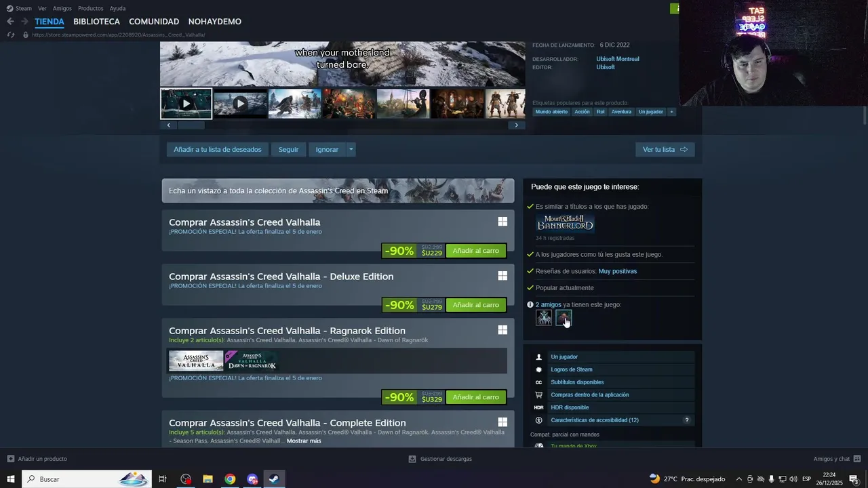Open the first friend's avatar
Image resolution: width=868 pixels, height=488 pixels.
(544, 317)
